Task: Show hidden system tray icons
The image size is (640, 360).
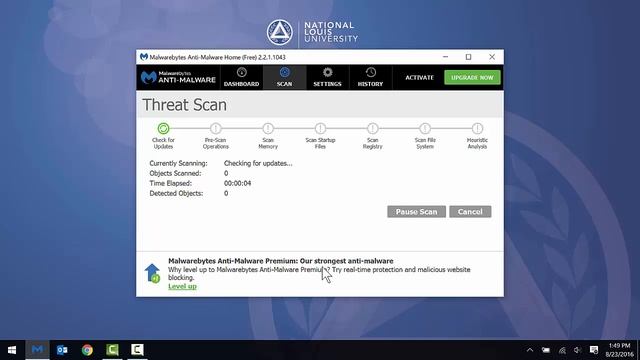Action: pos(530,350)
